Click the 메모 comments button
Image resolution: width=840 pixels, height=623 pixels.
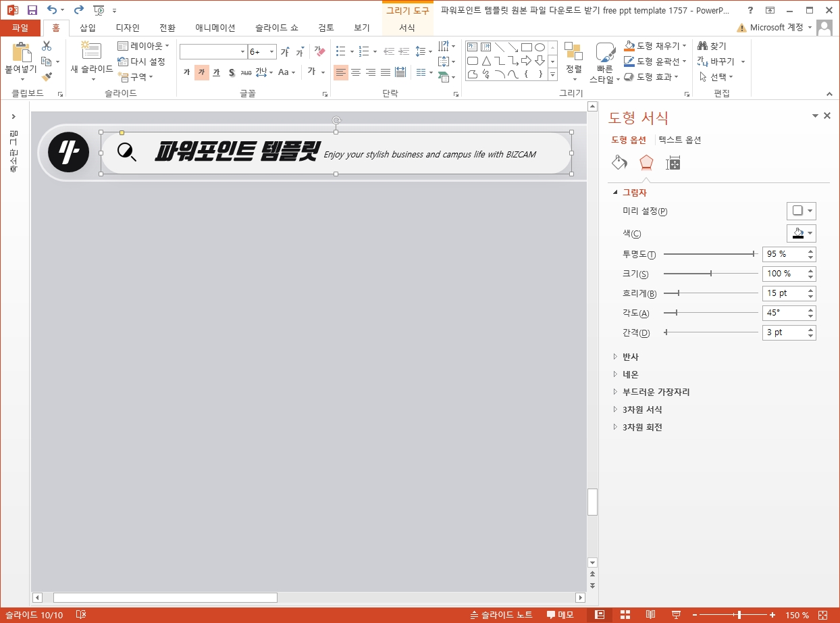560,615
